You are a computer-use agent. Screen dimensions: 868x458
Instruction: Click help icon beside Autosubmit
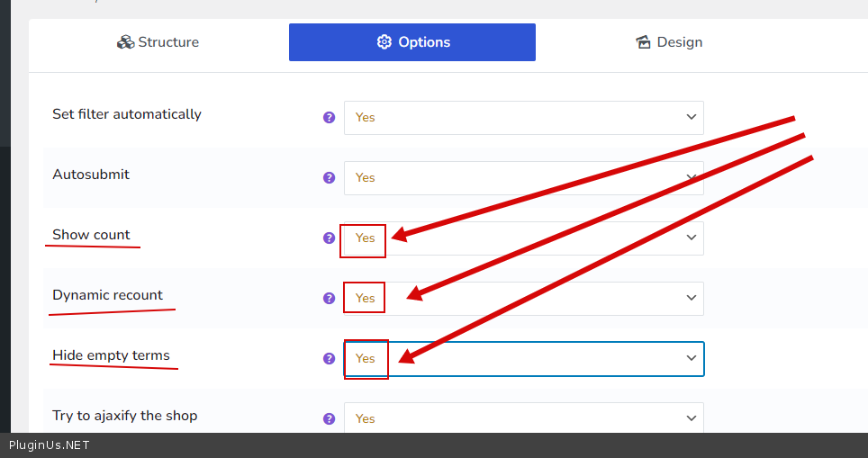[329, 177]
